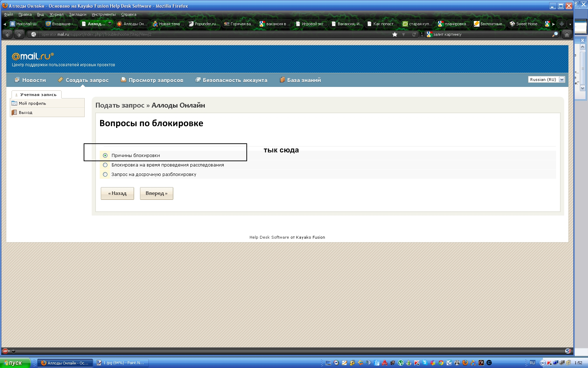Click the search magnifier icon
This screenshot has height=368, width=588.
click(555, 34)
